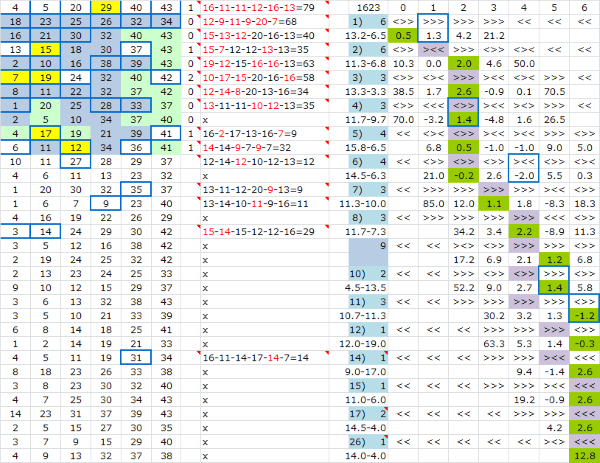Select the 11.7-9.7 cell
This screenshot has height=463, width=600.
coord(368,120)
